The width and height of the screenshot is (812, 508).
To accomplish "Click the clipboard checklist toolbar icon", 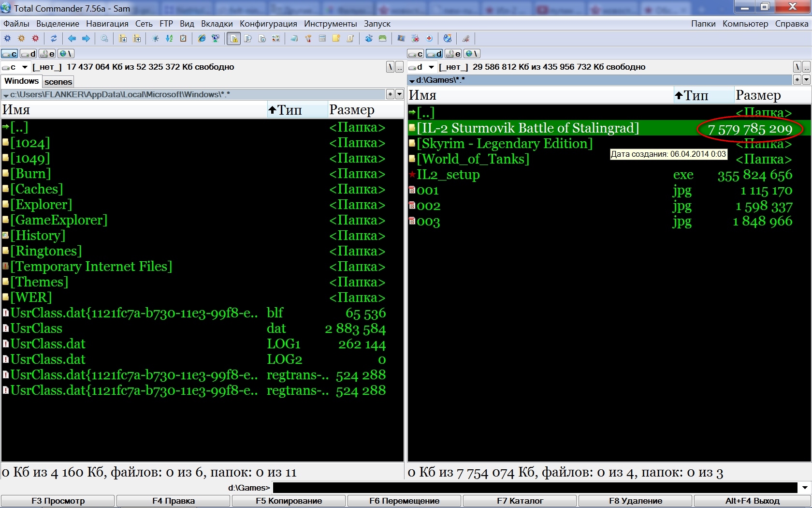I will point(183,39).
